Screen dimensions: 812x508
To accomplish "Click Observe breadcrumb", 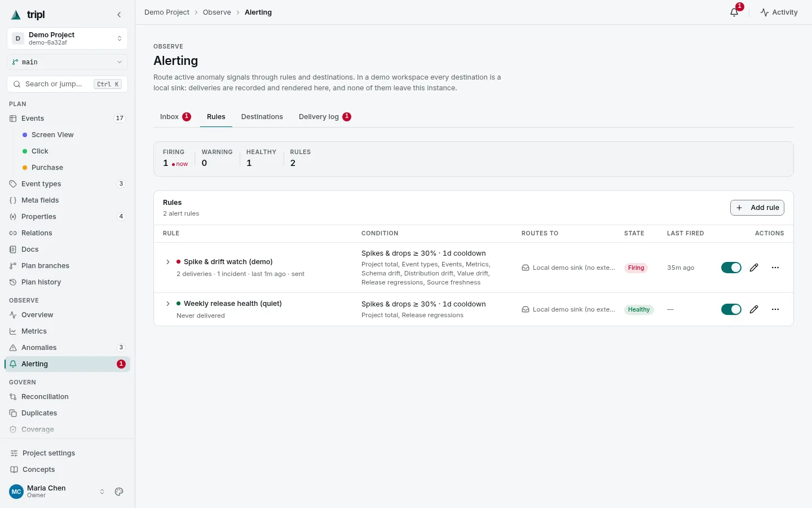I will (217, 12).
